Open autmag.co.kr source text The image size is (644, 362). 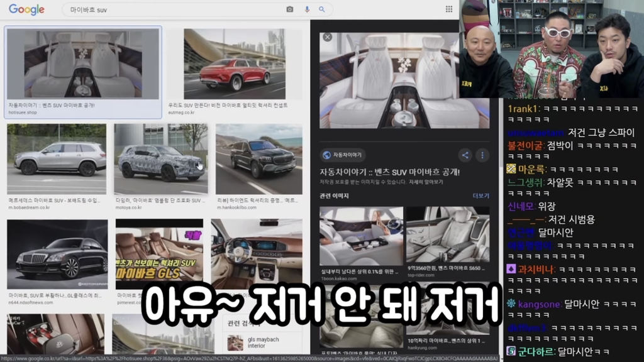click(x=181, y=112)
